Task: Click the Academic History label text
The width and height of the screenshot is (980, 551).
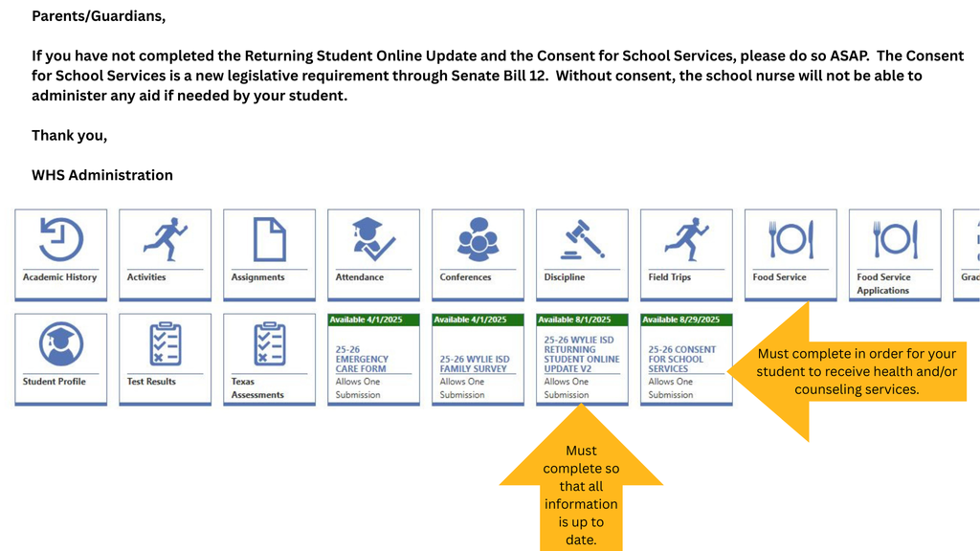Action: pyautogui.click(x=60, y=277)
